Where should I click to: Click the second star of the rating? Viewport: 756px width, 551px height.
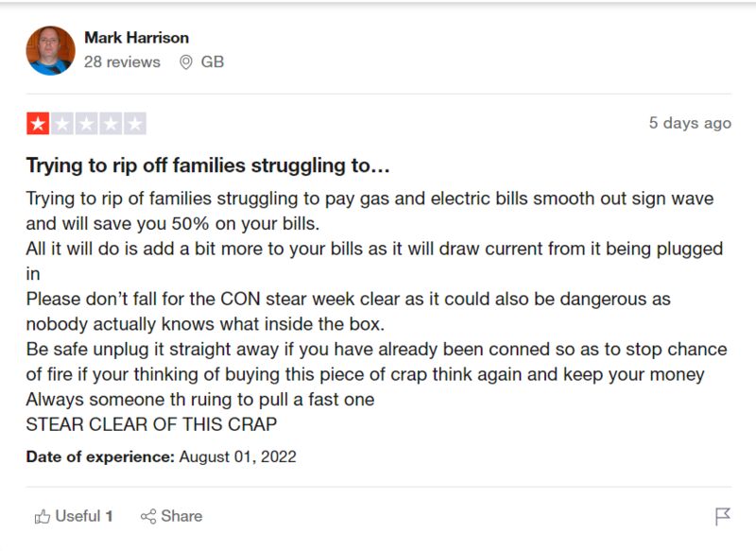tap(61, 123)
